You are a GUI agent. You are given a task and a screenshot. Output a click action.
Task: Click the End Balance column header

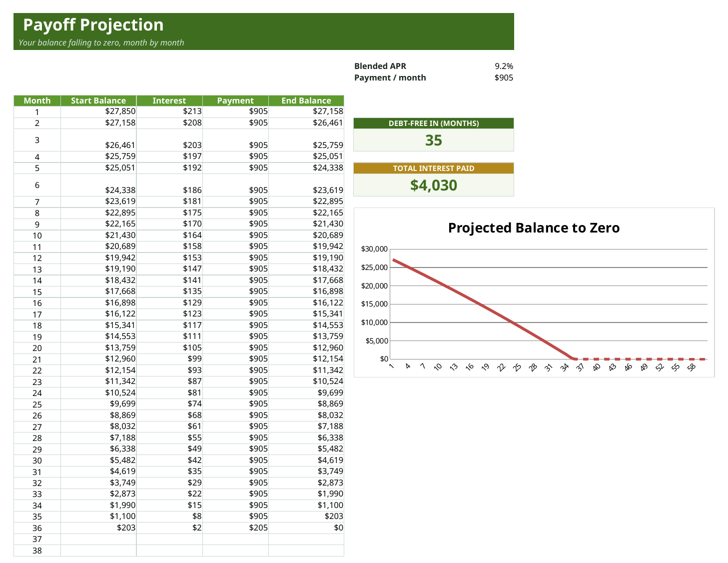pos(306,100)
